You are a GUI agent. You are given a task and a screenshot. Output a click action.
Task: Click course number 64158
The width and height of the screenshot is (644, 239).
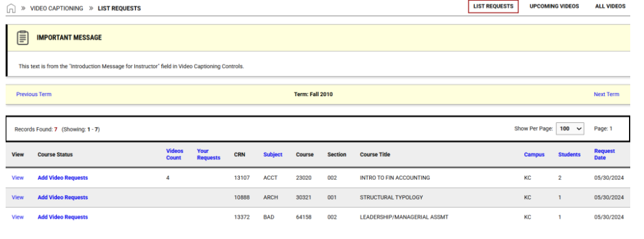tap(304, 217)
